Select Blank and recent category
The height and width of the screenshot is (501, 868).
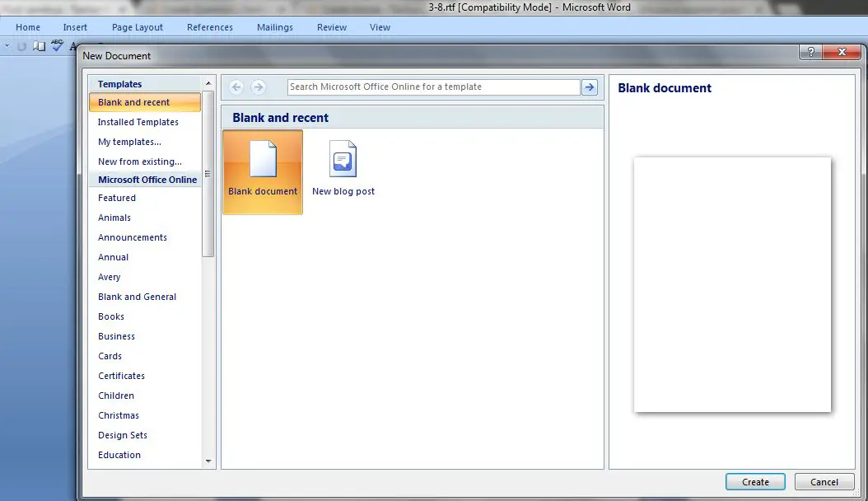[x=145, y=102]
